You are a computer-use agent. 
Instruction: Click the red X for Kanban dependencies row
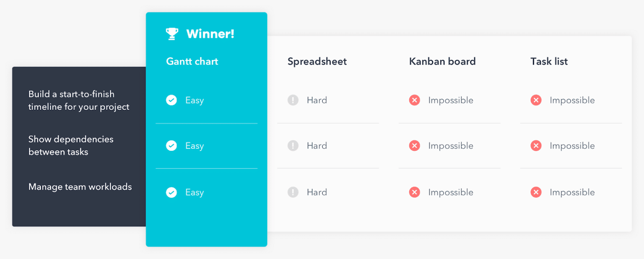click(x=414, y=146)
